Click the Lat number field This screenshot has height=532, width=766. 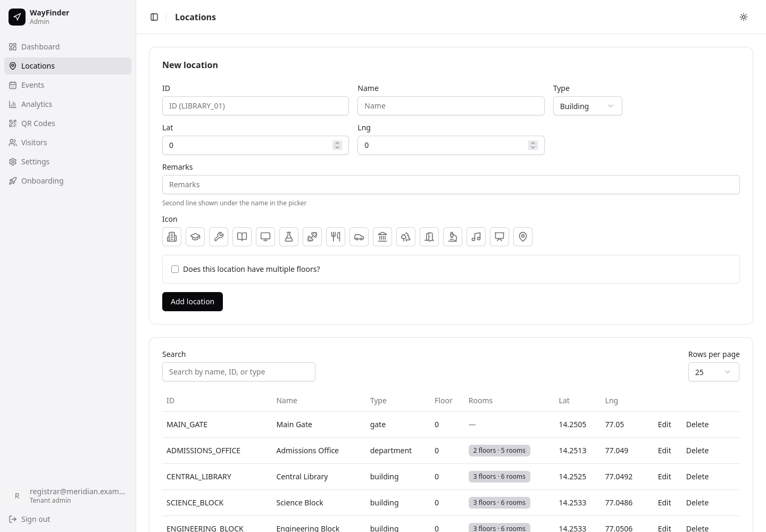coord(255,145)
